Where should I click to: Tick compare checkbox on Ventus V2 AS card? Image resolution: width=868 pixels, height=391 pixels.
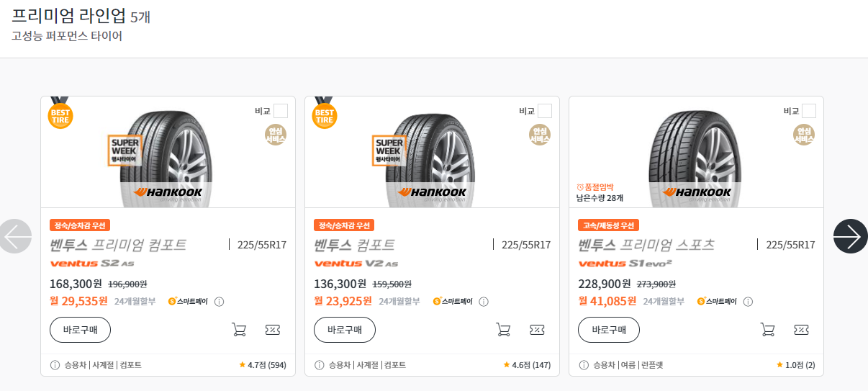545,111
